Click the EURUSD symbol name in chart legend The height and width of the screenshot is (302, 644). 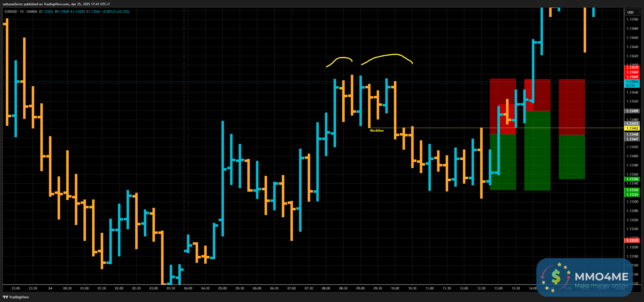tap(11, 12)
